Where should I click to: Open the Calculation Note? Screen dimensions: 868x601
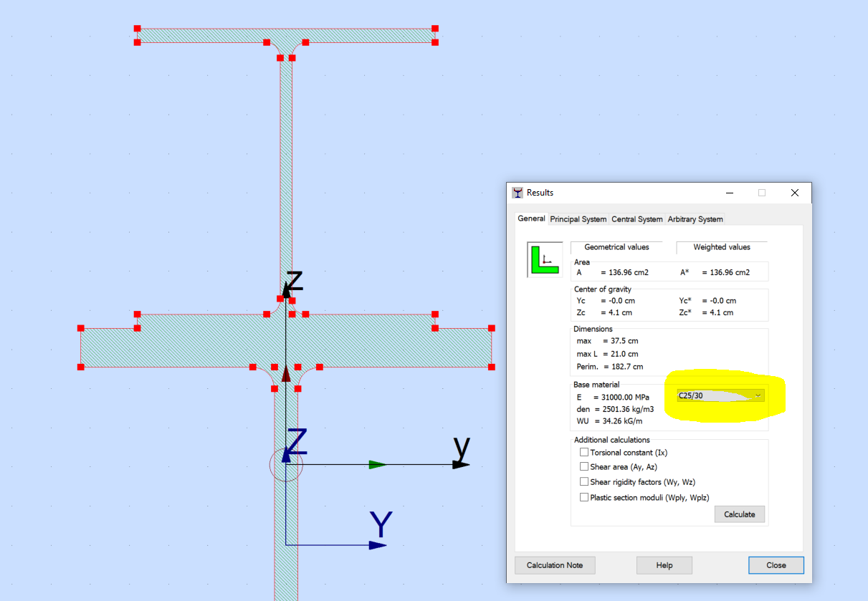coord(554,565)
